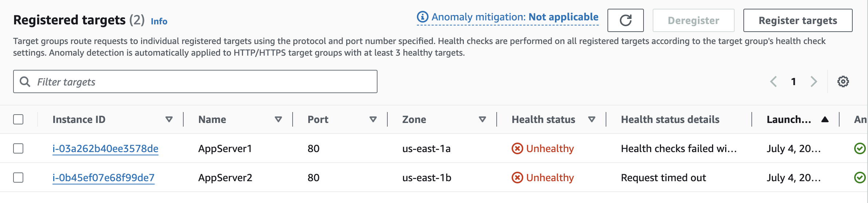Open table preferences gear icon
The image size is (868, 203).
click(843, 81)
